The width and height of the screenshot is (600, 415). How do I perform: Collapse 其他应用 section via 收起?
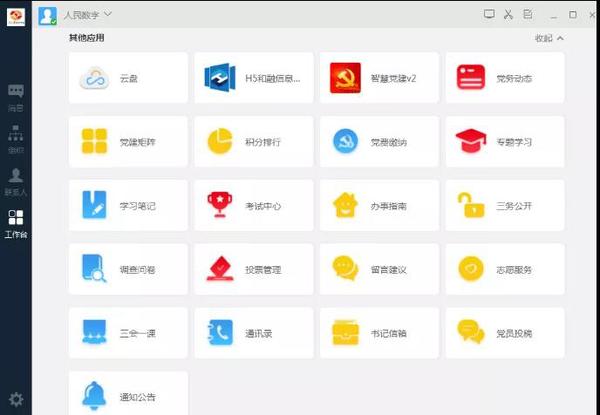[549, 38]
